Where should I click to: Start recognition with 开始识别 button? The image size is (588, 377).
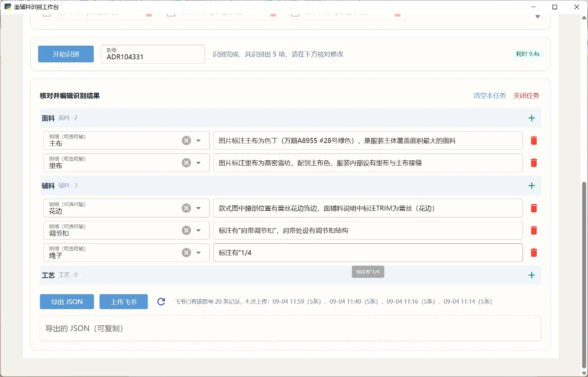[66, 54]
